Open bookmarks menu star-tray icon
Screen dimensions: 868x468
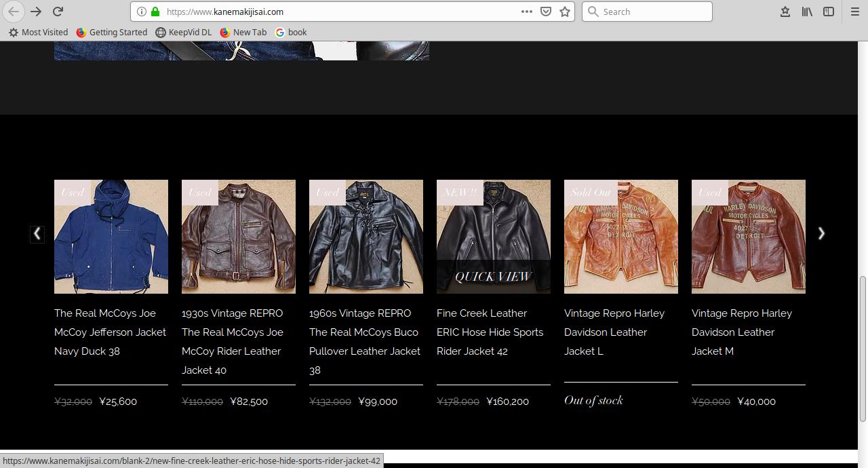(x=785, y=12)
